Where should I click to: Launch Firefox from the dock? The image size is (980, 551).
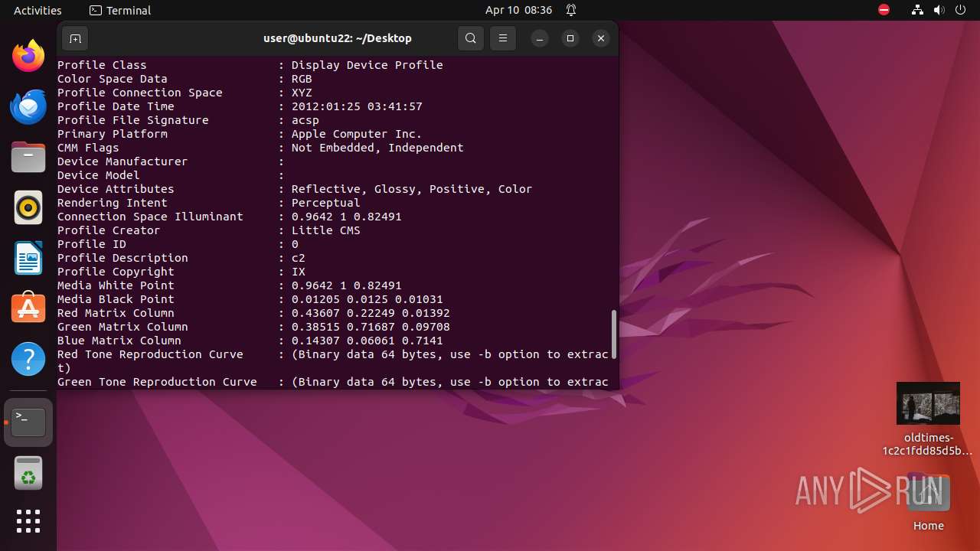28,56
